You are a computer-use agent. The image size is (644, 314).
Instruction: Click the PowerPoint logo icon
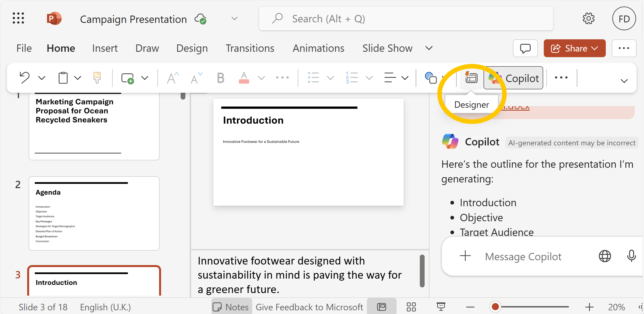tap(54, 19)
